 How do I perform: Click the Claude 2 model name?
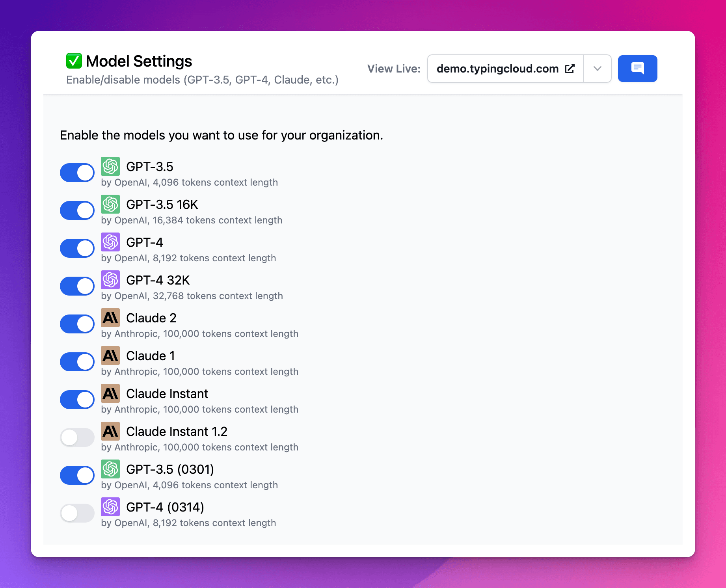[x=151, y=318]
